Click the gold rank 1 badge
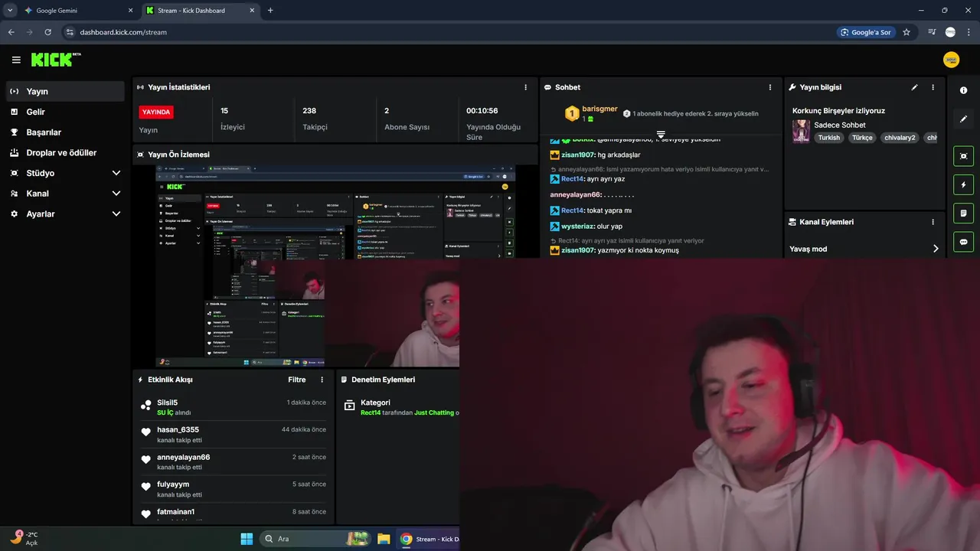Image resolution: width=980 pixels, height=551 pixels. click(571, 114)
